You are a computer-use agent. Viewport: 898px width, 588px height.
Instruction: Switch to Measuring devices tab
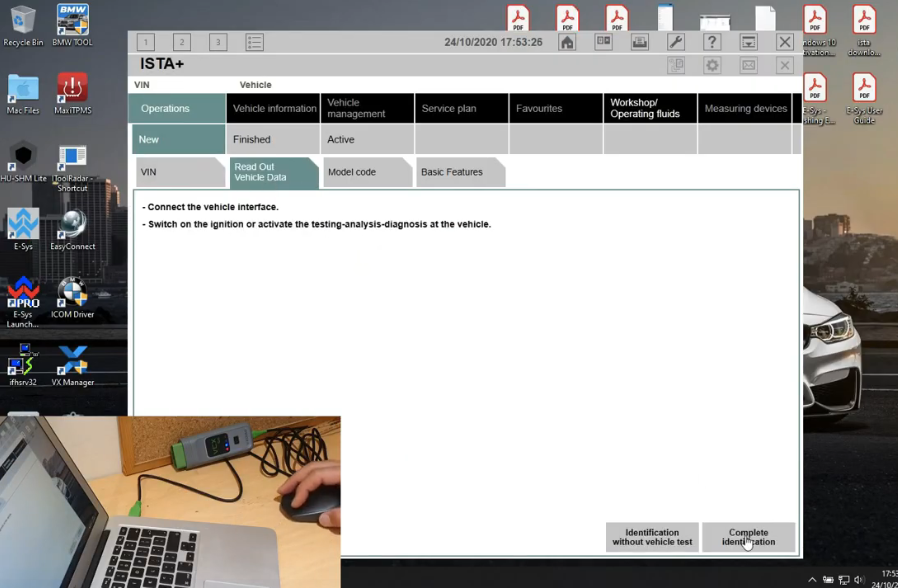pyautogui.click(x=744, y=108)
